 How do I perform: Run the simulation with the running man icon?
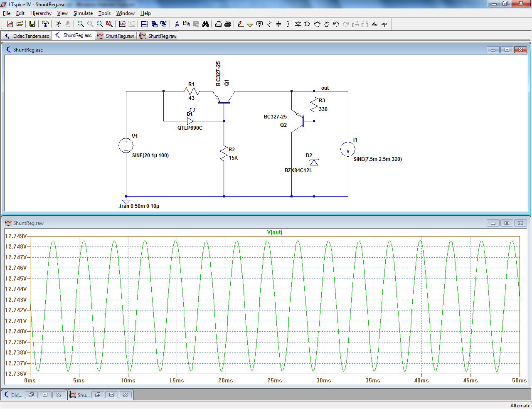point(58,24)
